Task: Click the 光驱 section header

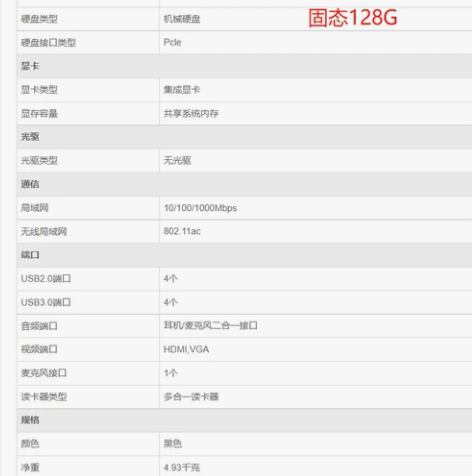Action: point(245,137)
